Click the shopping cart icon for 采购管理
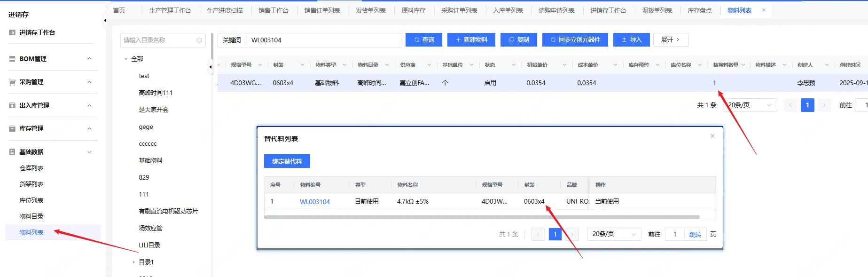 click(12, 82)
